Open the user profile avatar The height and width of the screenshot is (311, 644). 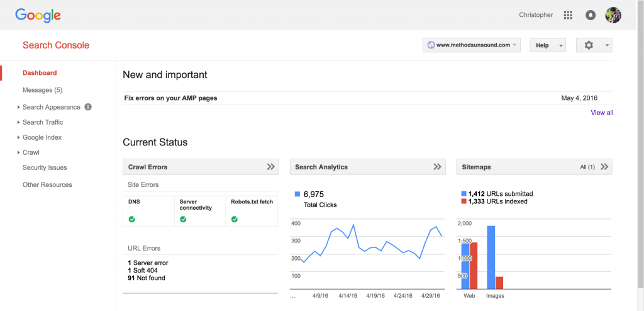613,15
